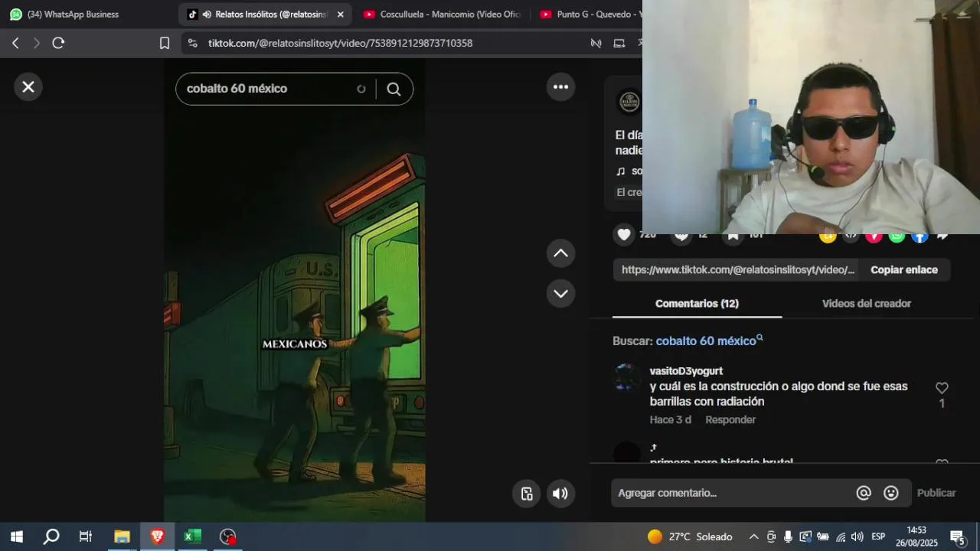This screenshot has height=551, width=980.
Task: Reply to vasitoD3yogurt's comment via Responder
Action: pos(730,420)
